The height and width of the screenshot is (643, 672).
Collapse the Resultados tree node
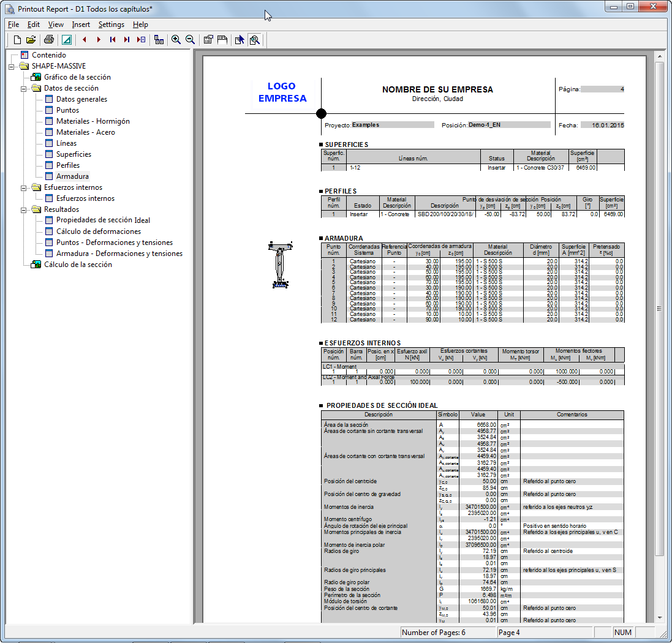point(23,210)
